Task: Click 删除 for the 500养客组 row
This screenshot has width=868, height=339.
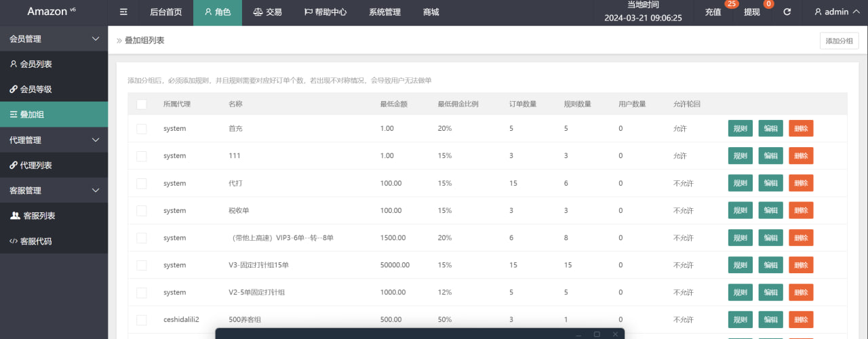Action: pos(801,319)
